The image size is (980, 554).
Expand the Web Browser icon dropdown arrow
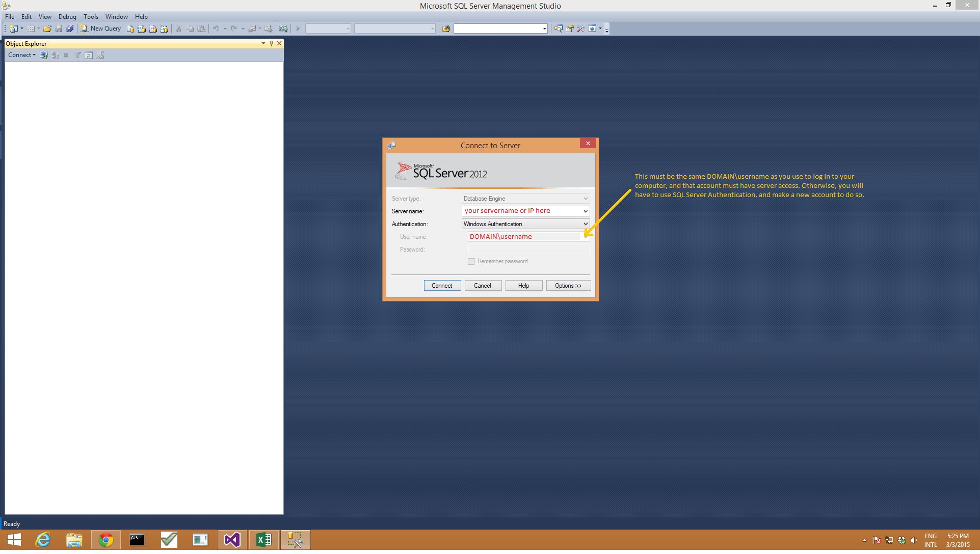(x=600, y=29)
